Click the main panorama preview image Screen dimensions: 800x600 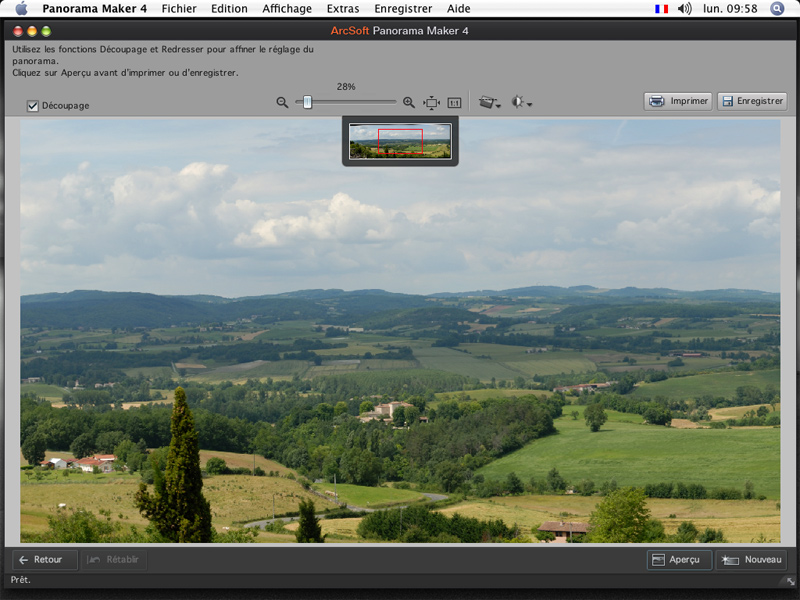tap(400, 331)
